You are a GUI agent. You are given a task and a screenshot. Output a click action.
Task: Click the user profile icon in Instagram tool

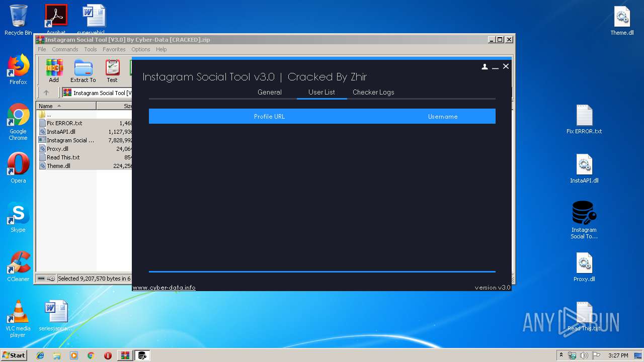pyautogui.click(x=485, y=66)
